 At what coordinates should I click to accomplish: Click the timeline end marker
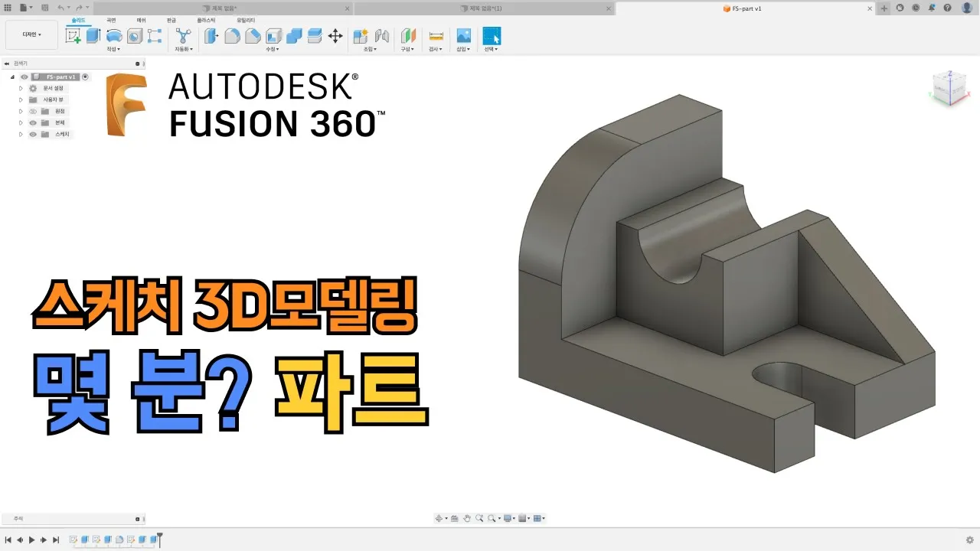coord(160,540)
